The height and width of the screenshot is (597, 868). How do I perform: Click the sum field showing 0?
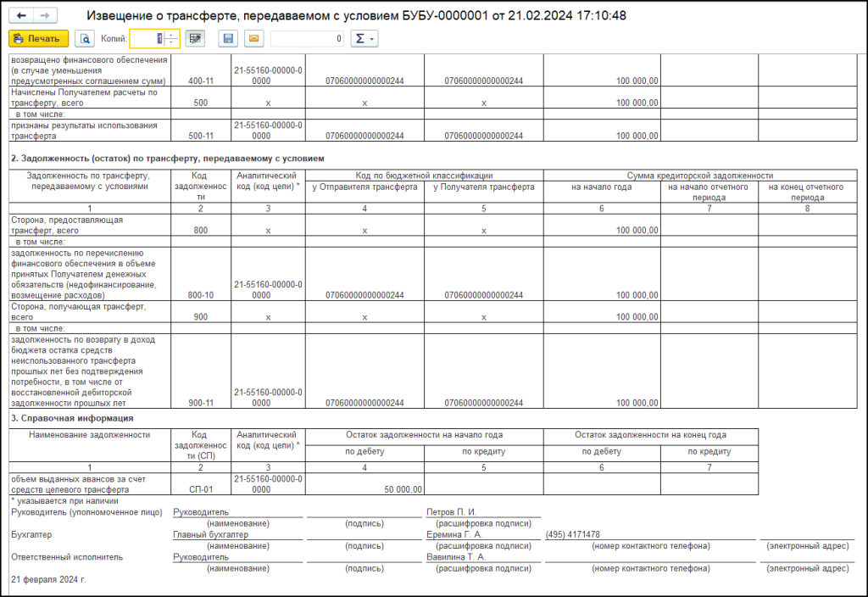pyautogui.click(x=307, y=38)
